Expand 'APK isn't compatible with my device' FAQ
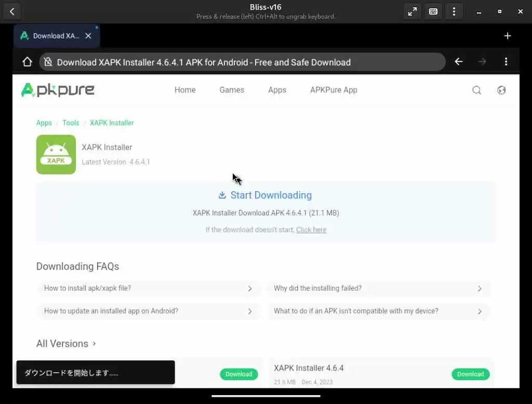 pyautogui.click(x=379, y=311)
